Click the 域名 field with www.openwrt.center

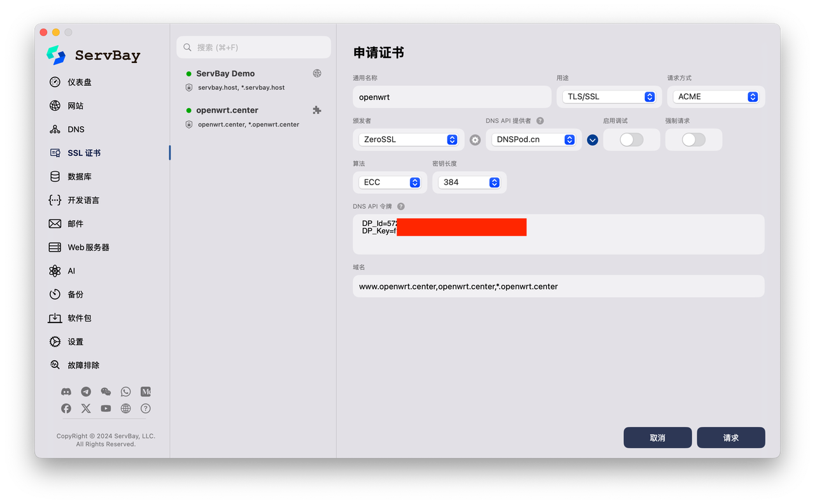point(558,286)
